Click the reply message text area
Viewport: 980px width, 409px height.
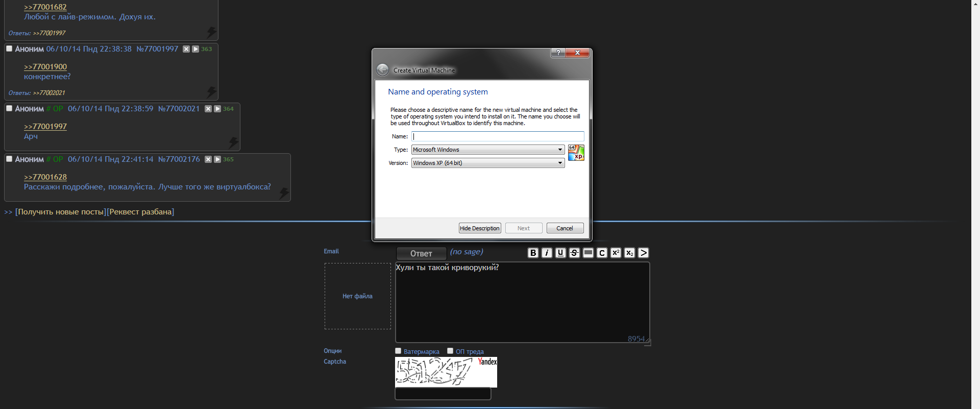tap(522, 302)
